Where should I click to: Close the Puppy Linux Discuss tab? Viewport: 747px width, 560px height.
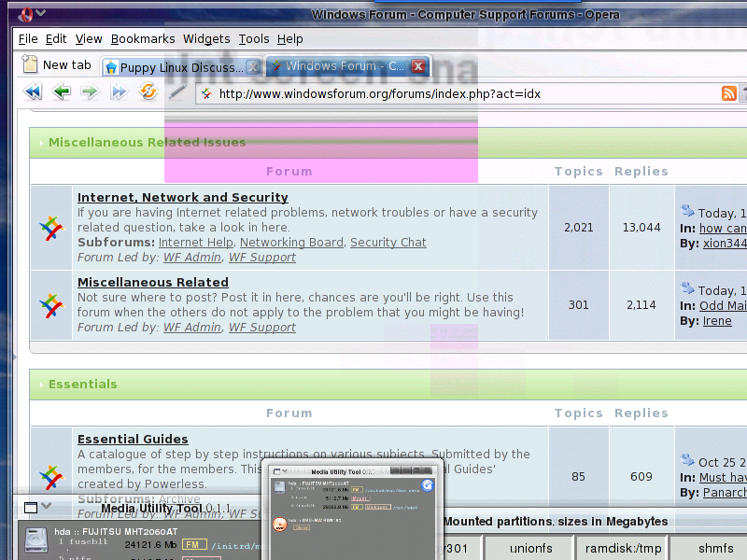253,67
